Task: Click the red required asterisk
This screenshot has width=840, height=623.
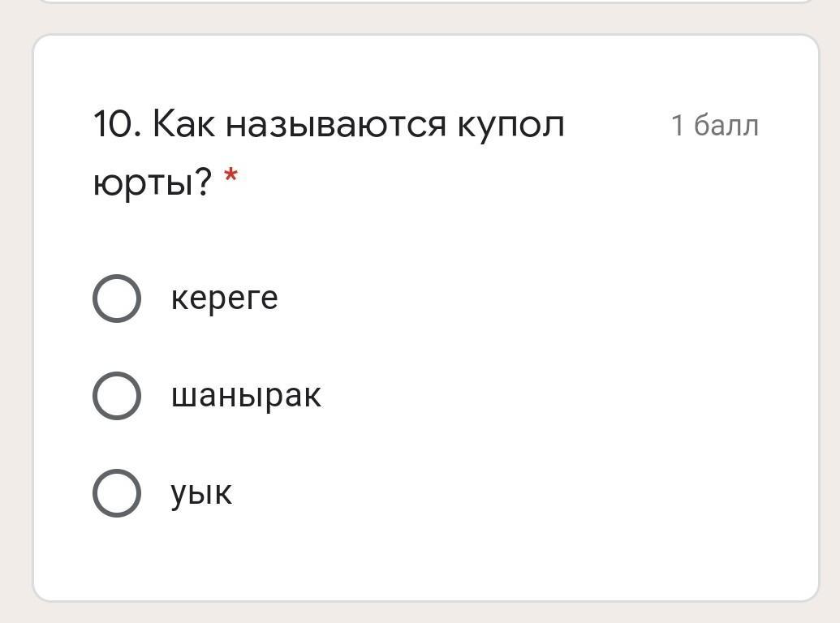Action: (231, 177)
